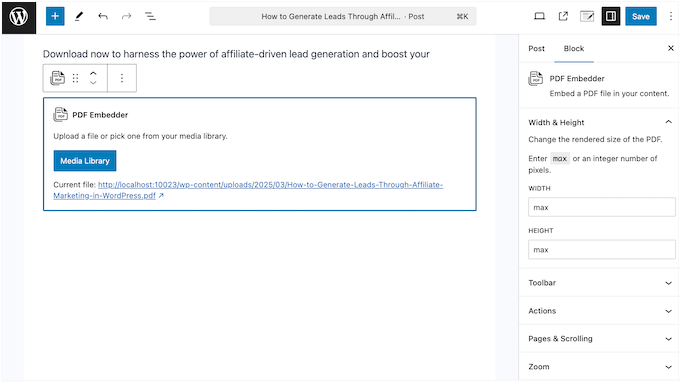This screenshot has width=680, height=382.
Task: Redo the last change
Action: (126, 16)
